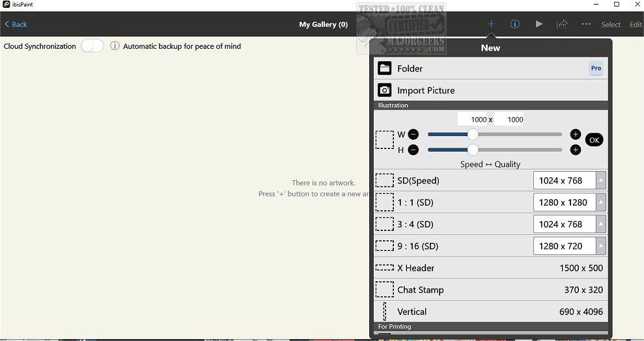Click the plus icon to add new artwork
This screenshot has width=644, height=341.
coord(491,24)
